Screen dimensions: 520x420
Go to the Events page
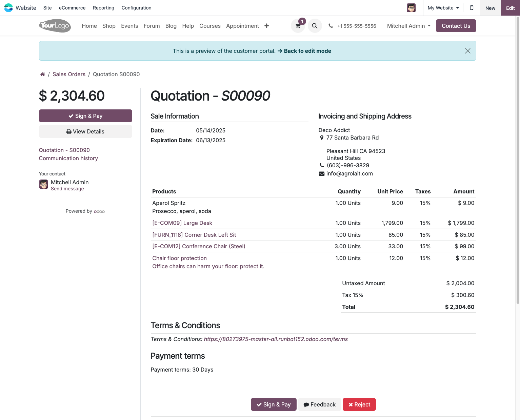coord(129,26)
